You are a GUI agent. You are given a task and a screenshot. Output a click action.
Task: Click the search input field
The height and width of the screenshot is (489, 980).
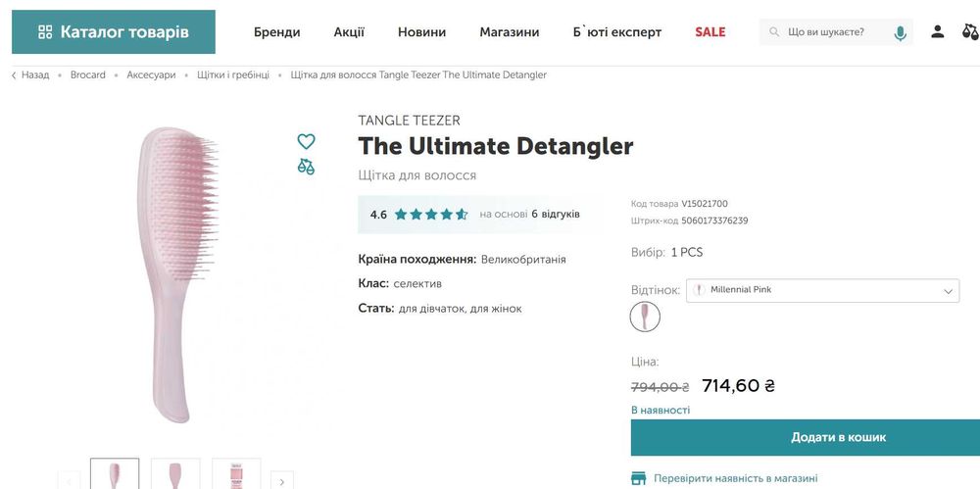(833, 32)
